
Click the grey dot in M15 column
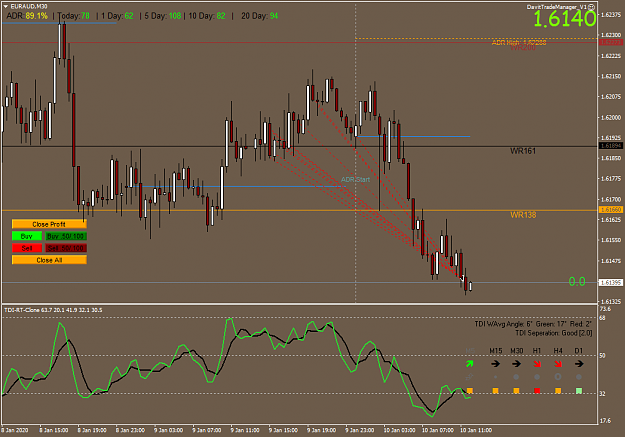click(495, 377)
